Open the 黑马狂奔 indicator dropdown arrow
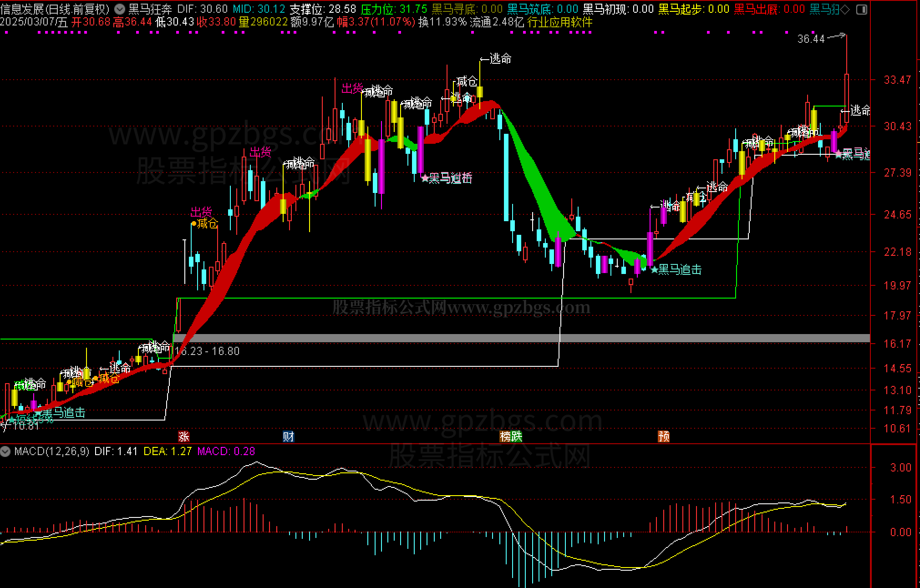This screenshot has height=588, width=920. coord(120,9)
